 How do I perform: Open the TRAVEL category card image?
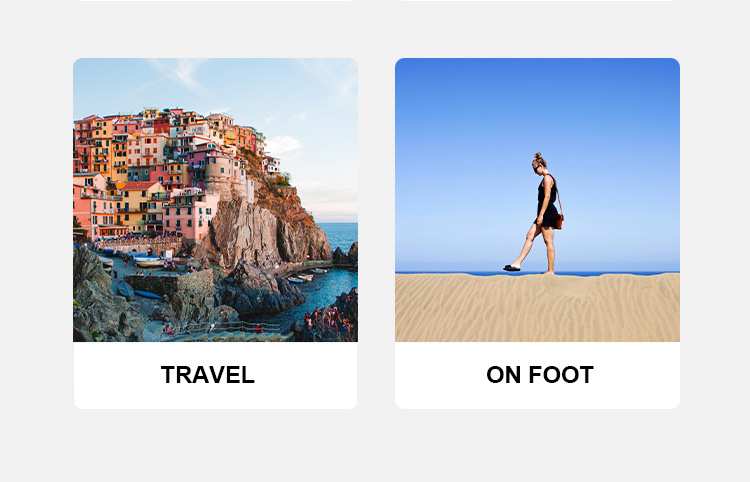pos(215,200)
